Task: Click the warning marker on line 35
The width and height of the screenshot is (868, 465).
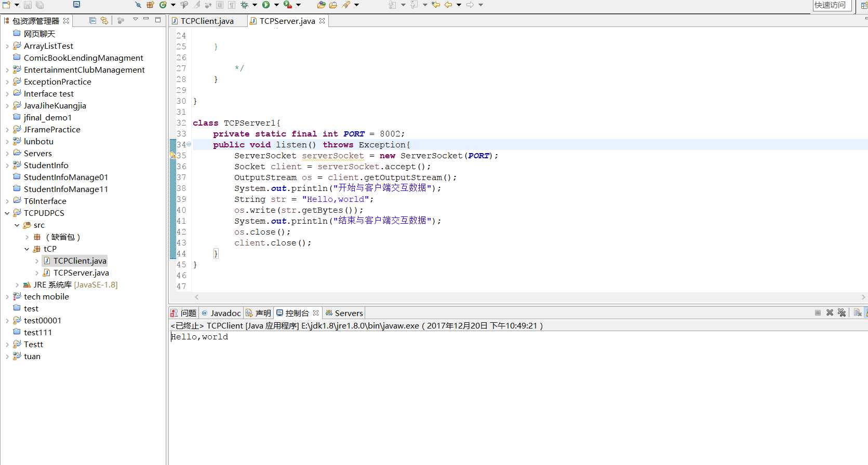Action: coord(172,155)
